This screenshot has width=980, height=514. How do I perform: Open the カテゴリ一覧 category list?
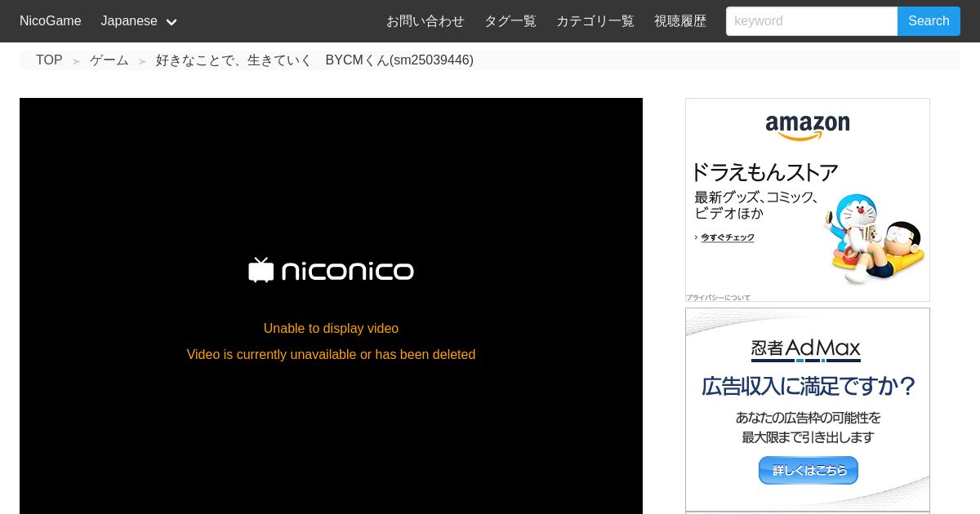[595, 21]
